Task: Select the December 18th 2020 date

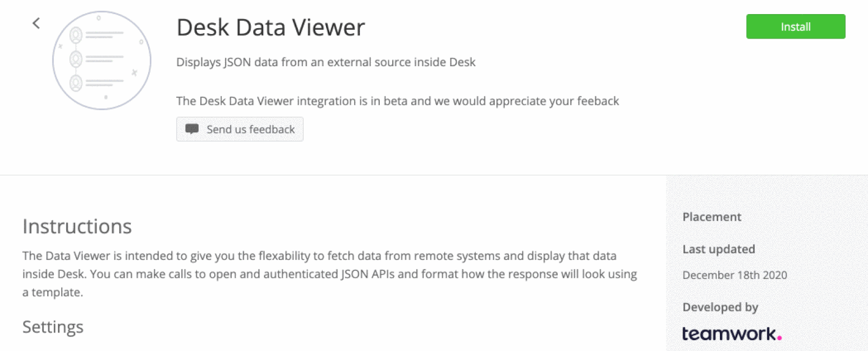Action: [x=735, y=275]
